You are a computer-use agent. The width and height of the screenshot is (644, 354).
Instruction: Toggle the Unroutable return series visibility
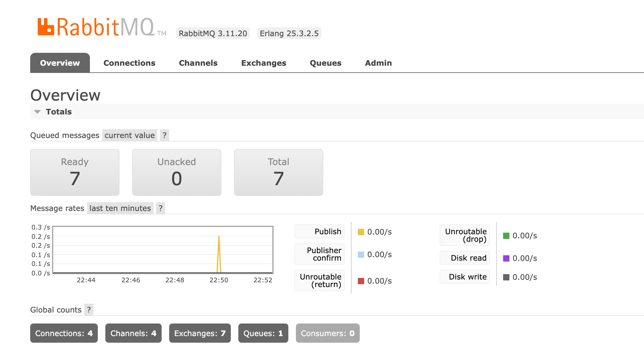point(319,280)
